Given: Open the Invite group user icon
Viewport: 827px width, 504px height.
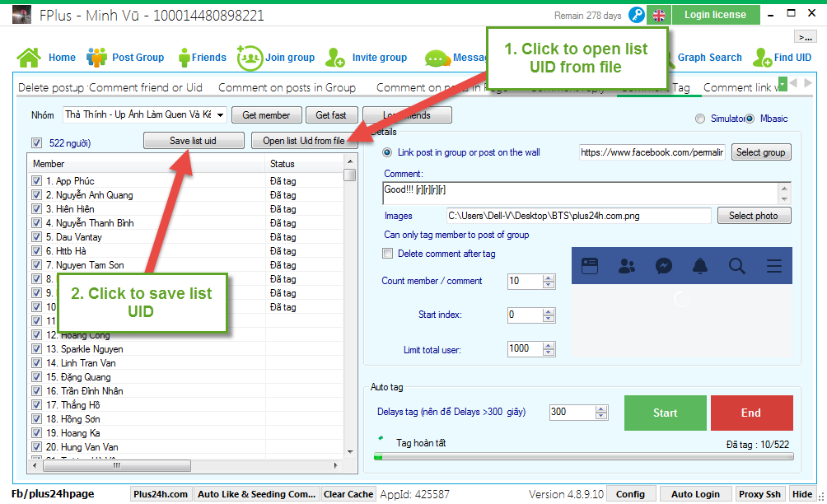Looking at the screenshot, I should pyautogui.click(x=334, y=58).
